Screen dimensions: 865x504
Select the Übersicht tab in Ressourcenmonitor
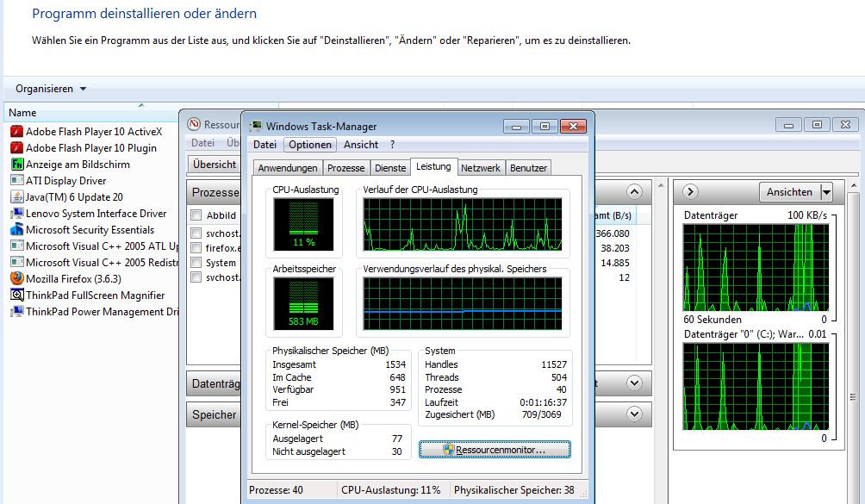pos(215,165)
